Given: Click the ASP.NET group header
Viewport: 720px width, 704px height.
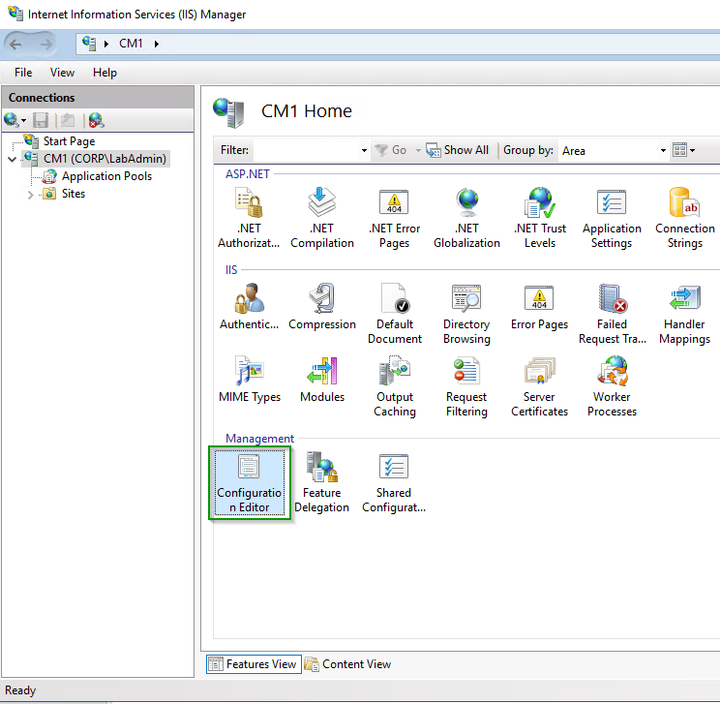Looking at the screenshot, I should pos(247,174).
